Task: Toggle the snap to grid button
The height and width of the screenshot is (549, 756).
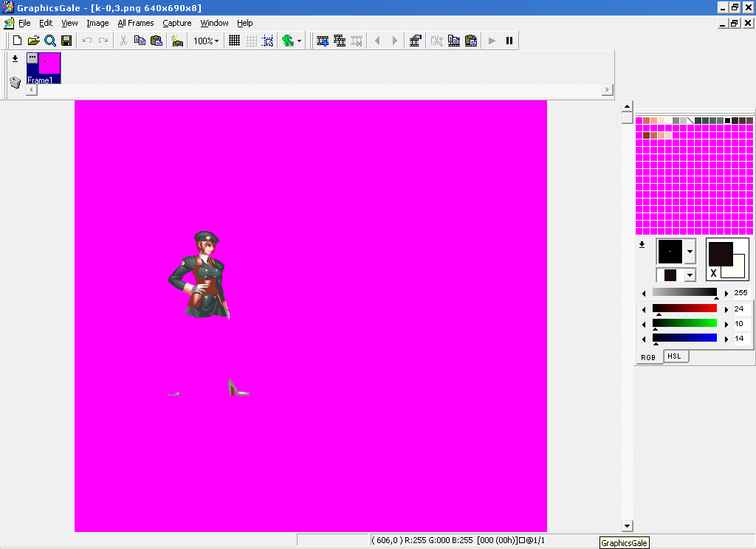Action: click(x=267, y=41)
